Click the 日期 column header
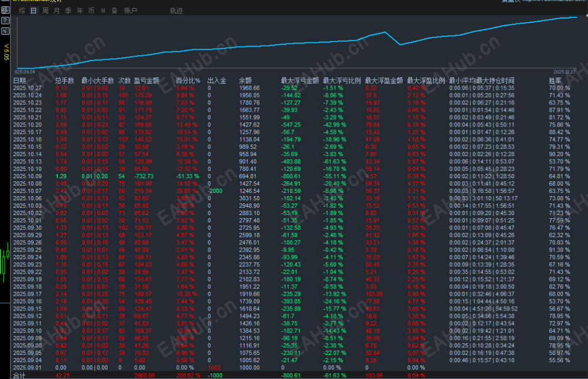588x379 pixels. pyautogui.click(x=19, y=81)
